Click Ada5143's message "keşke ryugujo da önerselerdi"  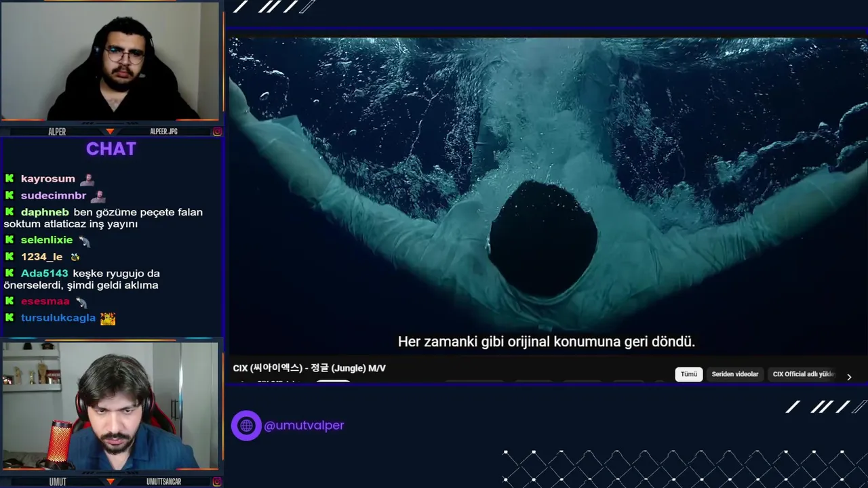(81, 279)
